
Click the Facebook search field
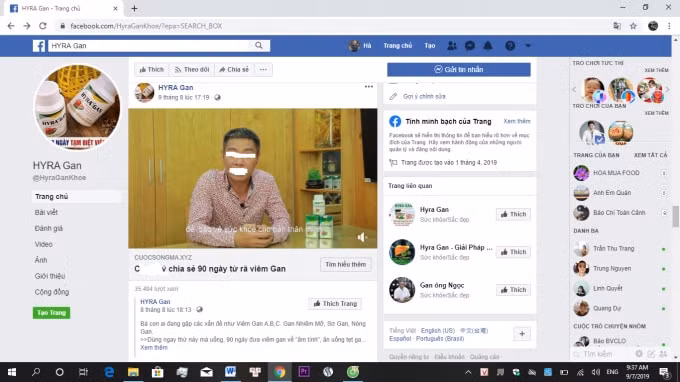149,46
